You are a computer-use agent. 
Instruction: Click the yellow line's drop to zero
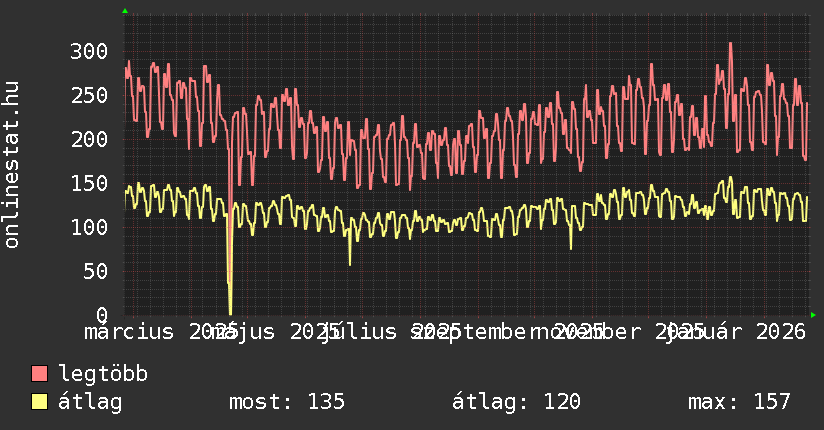pyautogui.click(x=231, y=311)
